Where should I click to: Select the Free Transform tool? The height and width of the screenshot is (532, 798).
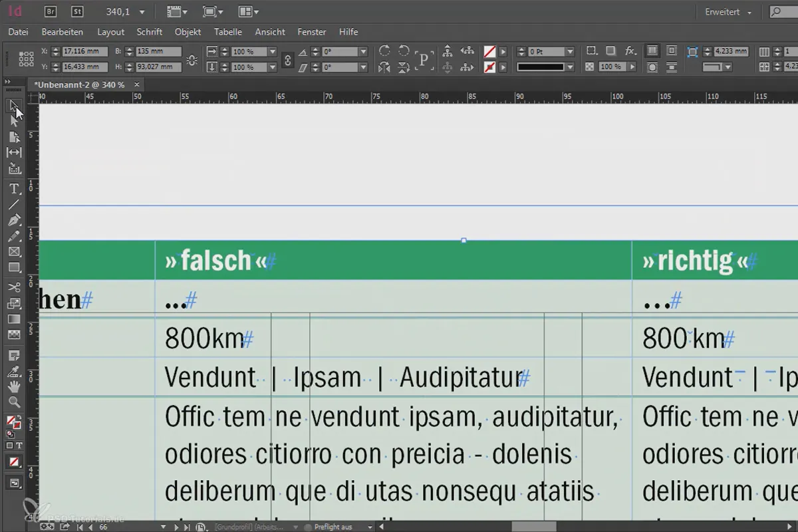[14, 303]
